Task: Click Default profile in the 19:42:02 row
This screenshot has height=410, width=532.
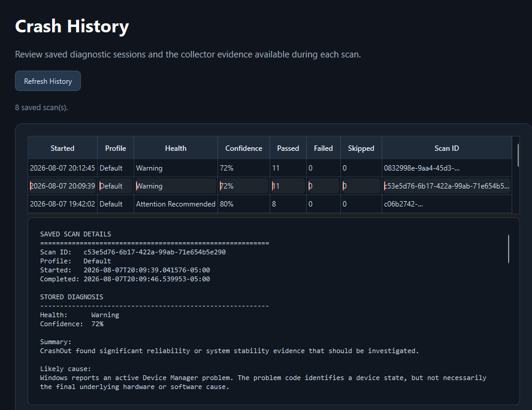Action: point(116,204)
